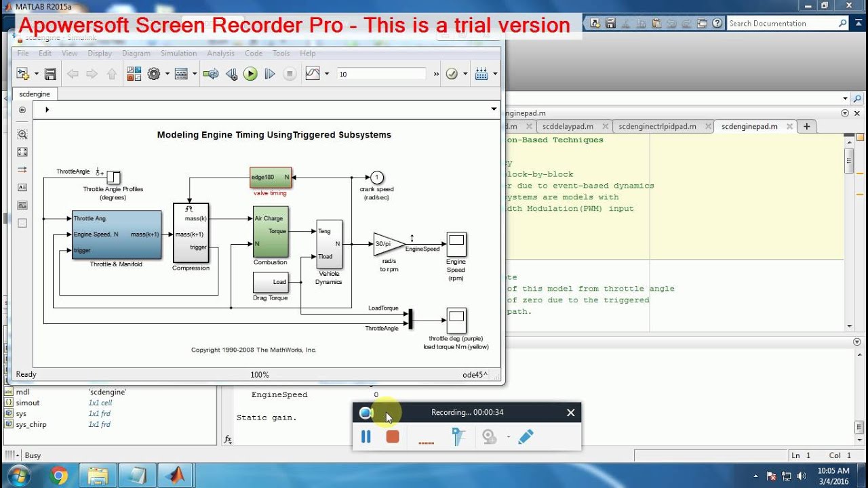Click Step Forward in Simulink toolbar
868x488 pixels.
(x=270, y=74)
